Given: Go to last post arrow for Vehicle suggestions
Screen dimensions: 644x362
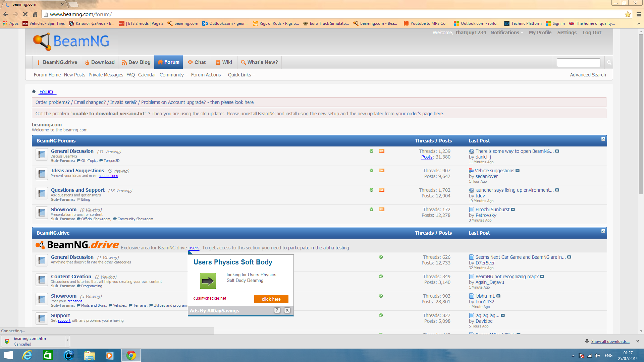Looking at the screenshot, I should [518, 171].
